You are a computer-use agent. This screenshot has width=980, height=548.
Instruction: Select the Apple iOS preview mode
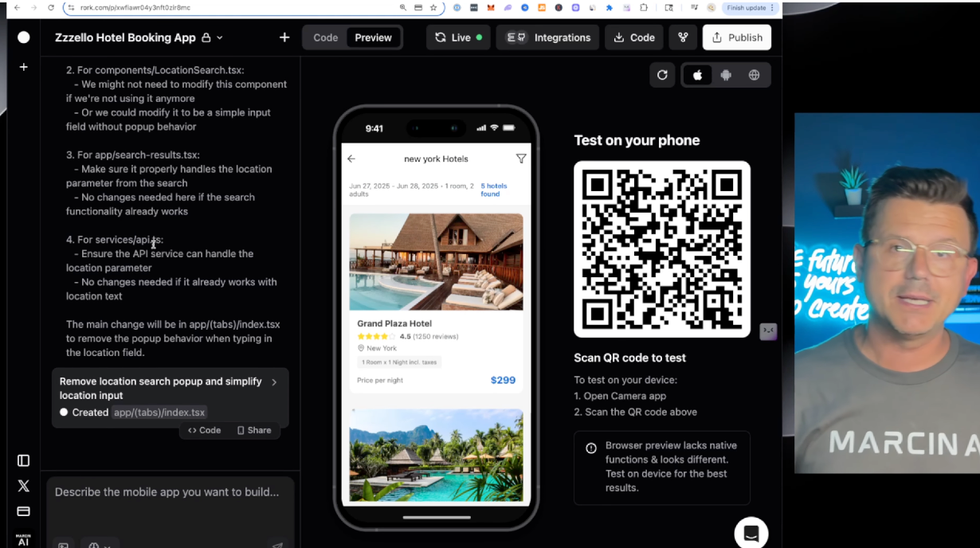(x=697, y=75)
